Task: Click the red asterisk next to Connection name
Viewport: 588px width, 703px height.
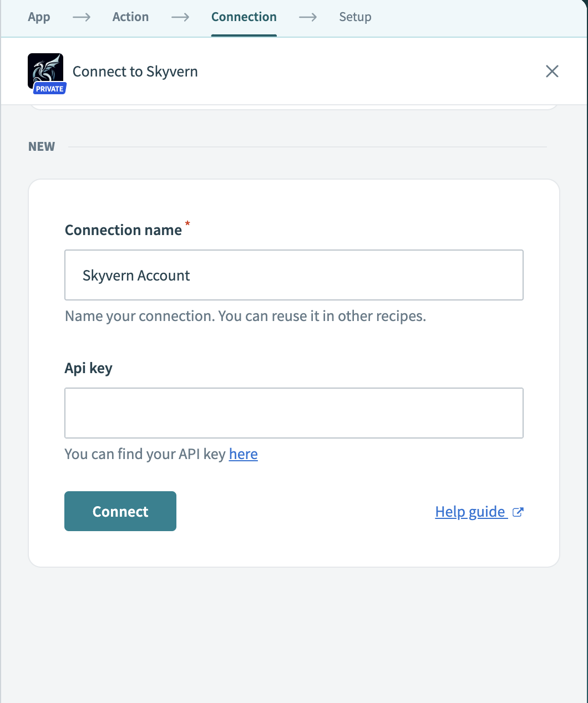Action: [x=187, y=224]
